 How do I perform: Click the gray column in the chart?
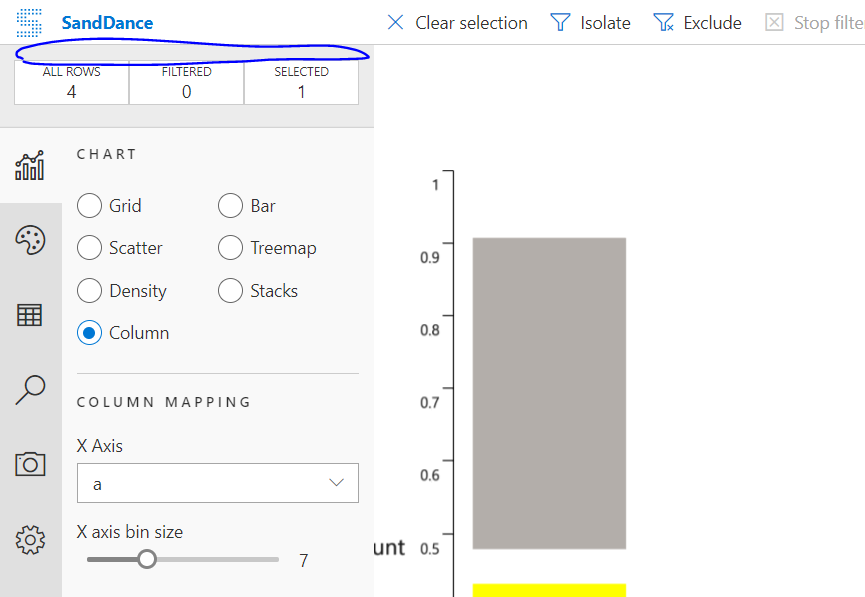click(549, 393)
